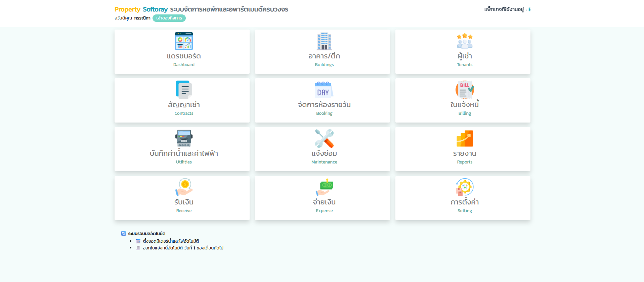Click the ระบบรอบบิลอัตโนมัติ heading
644x282 pixels.
[146, 233]
